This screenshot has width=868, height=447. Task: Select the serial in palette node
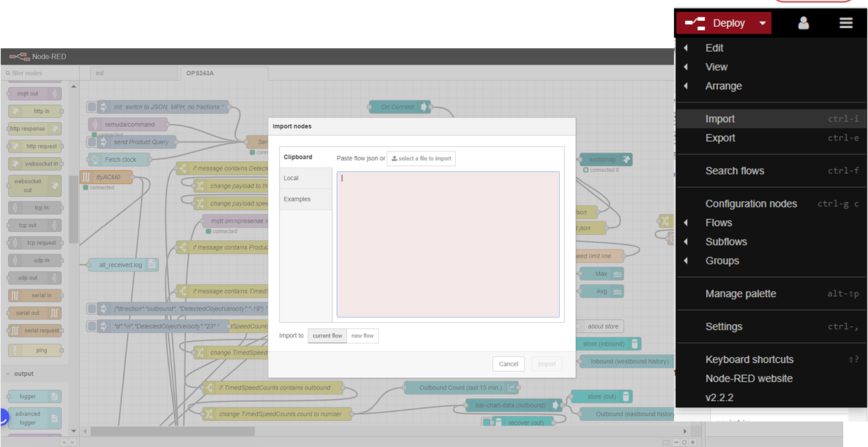34,295
